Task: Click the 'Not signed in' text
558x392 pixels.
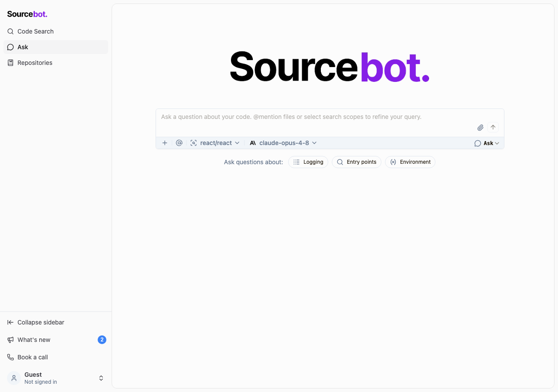Action: (x=41, y=382)
